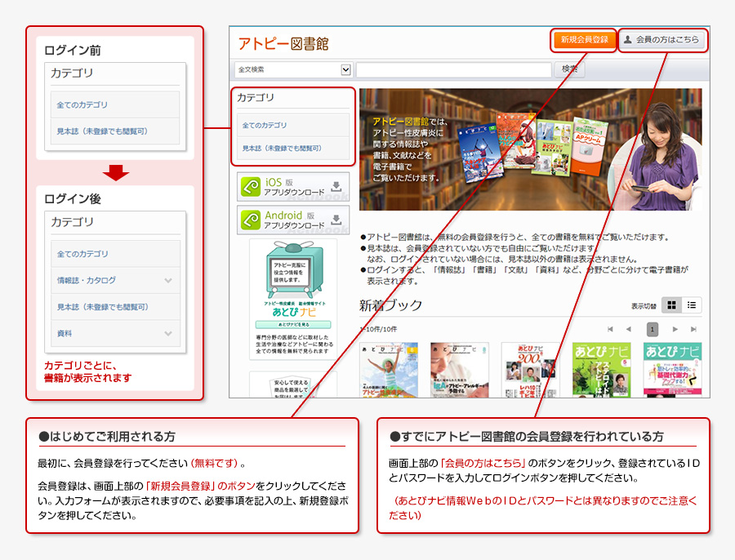This screenshot has width=735, height=560.
Task: Click the 新規会員登録 button
Action: tap(585, 39)
